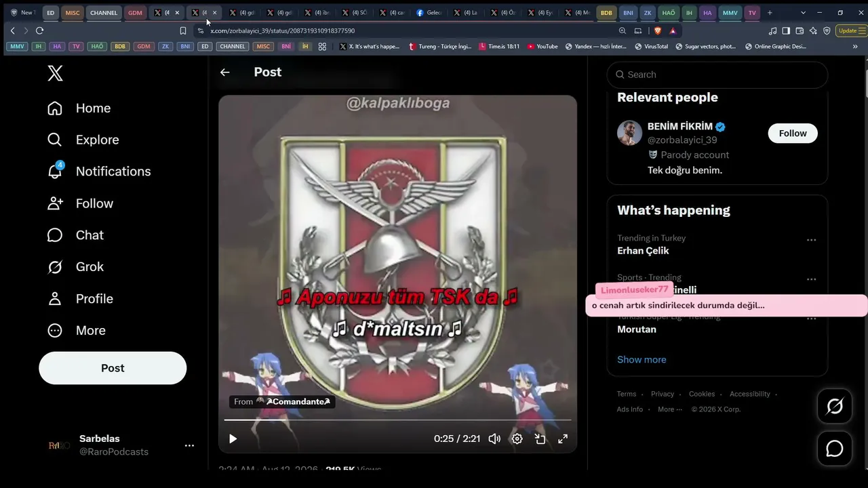Switch to the MMV tab group tab
Screen dimensions: 868x488
tap(730, 13)
